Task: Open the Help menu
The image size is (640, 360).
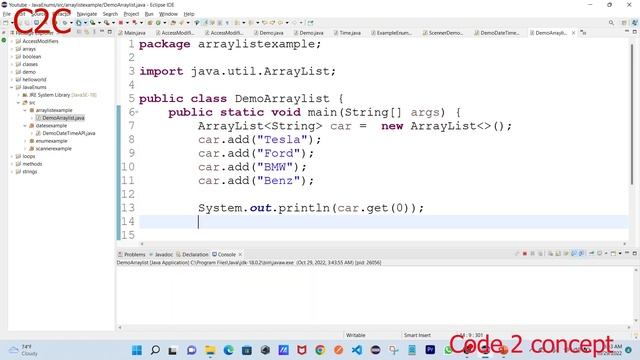Action: coord(189,14)
